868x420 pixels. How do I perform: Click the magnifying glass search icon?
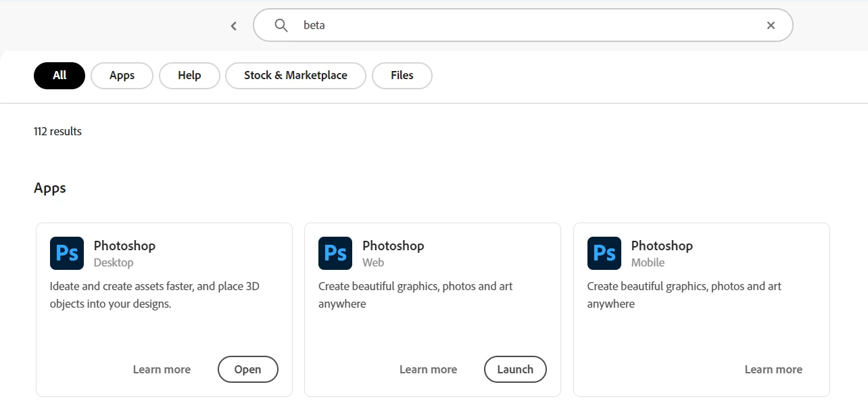pos(281,26)
